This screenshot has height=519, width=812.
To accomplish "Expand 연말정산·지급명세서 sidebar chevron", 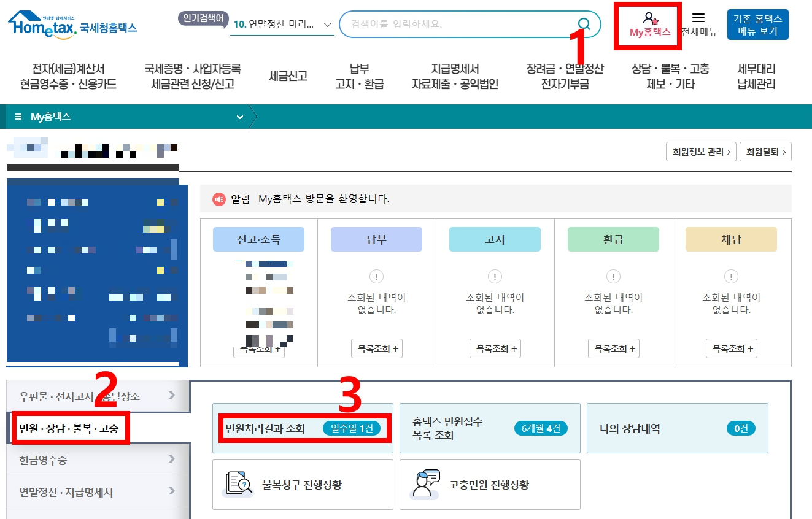I will coord(172,491).
